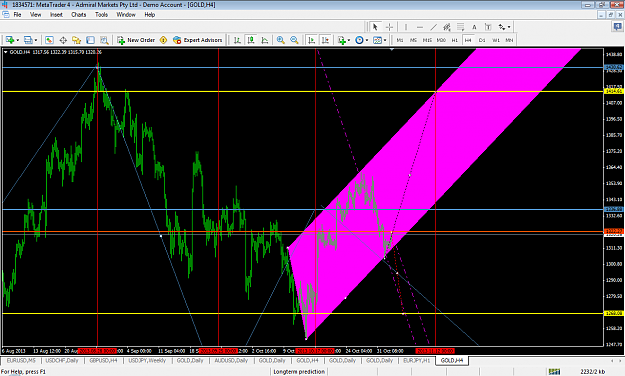Viewport: 625px width, 376px height.
Task: Toggle the Data Window crosshair-target icon
Action: pyautogui.click(x=63, y=40)
